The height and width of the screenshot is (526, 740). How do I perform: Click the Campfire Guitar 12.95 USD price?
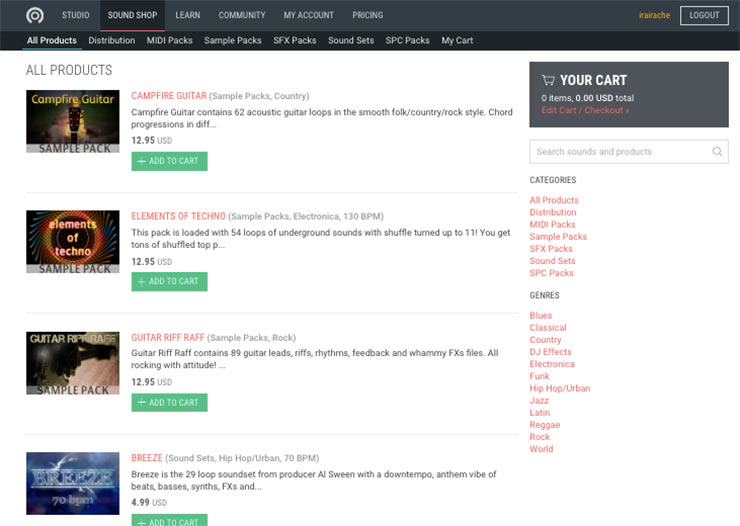coord(151,141)
